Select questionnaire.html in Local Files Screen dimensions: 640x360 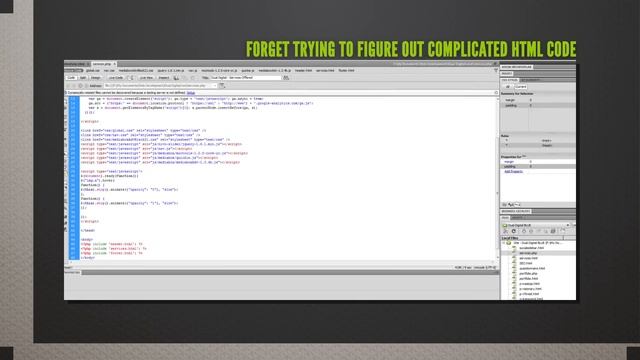(x=532, y=268)
